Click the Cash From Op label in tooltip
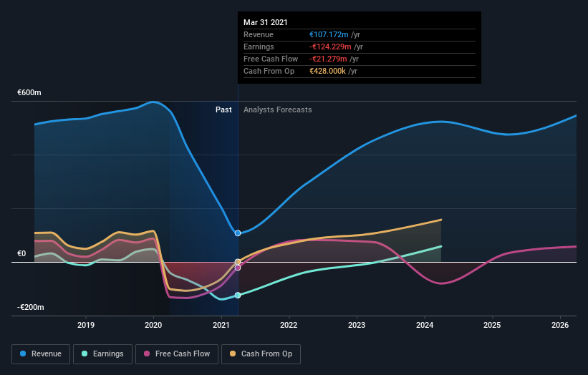 click(x=269, y=71)
